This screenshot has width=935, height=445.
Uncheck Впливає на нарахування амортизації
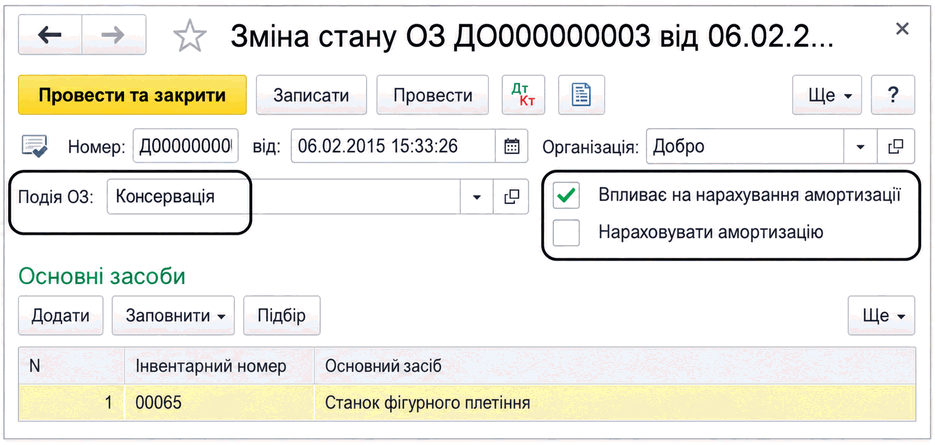[x=566, y=196]
